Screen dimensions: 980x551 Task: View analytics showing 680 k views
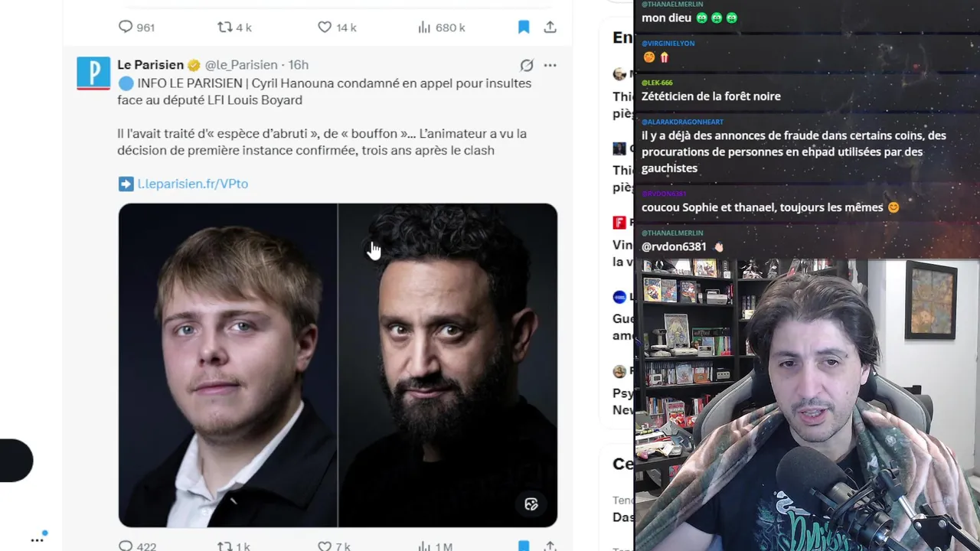coord(441,27)
